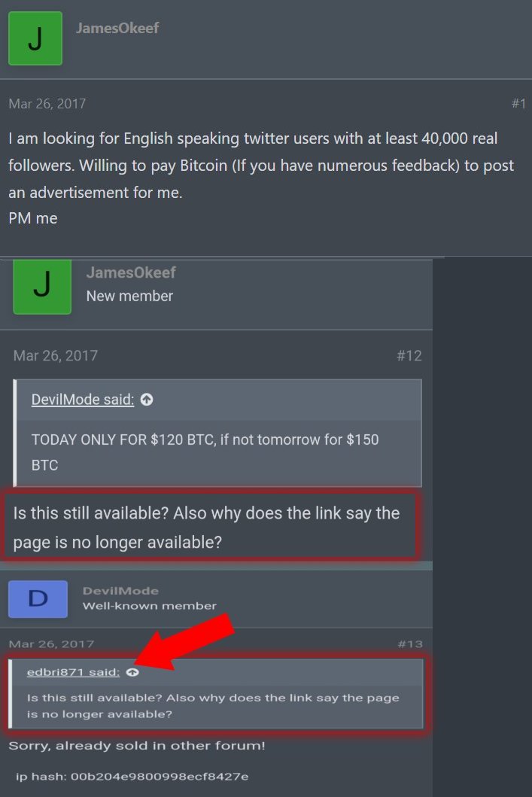Open the green J avatar in post #1
This screenshot has height=797, width=532.
(x=35, y=38)
